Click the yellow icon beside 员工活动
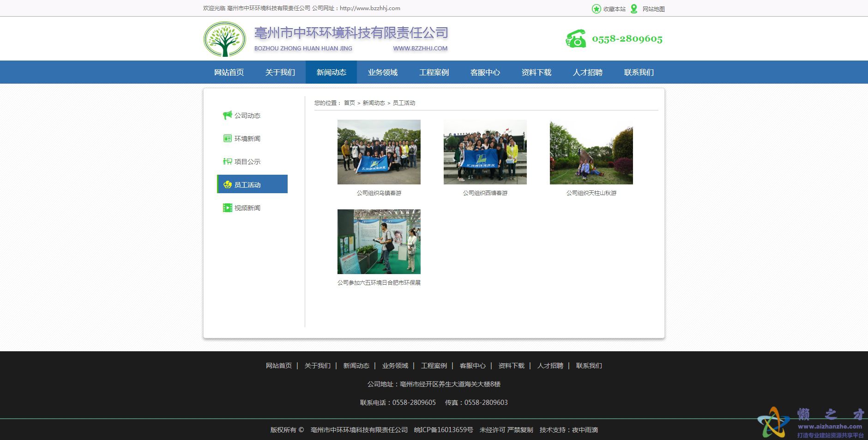Viewport: 868px width, 440px height. tap(227, 184)
